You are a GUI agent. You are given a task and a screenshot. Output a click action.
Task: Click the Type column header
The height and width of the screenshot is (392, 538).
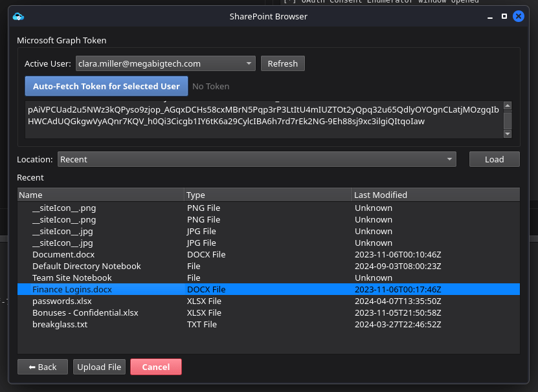(267, 195)
